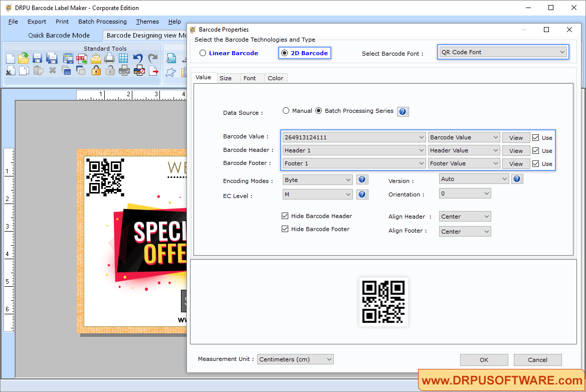Click the page with red arrow icon

point(153,70)
